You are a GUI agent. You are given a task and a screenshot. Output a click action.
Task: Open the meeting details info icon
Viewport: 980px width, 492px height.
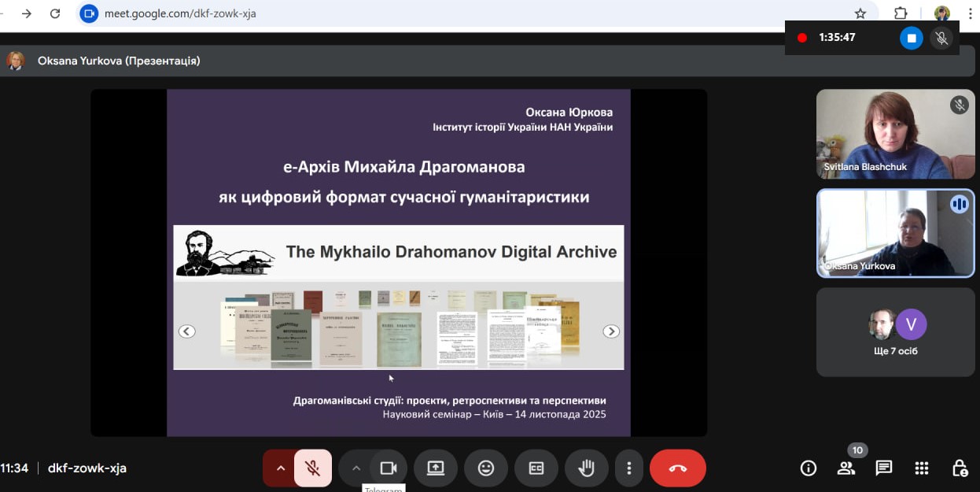pos(808,468)
